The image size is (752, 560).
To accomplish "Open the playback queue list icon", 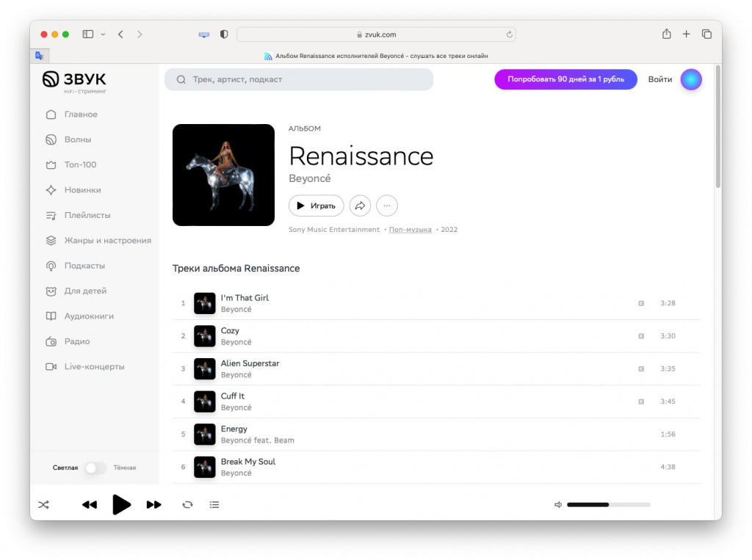I will coord(214,504).
